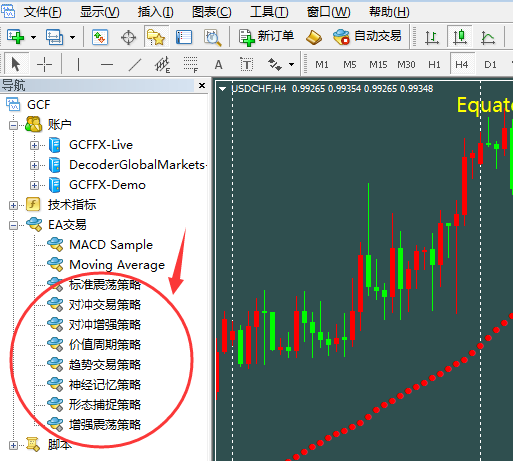Select the trendline drawing tool
513x461 pixels.
[134, 64]
